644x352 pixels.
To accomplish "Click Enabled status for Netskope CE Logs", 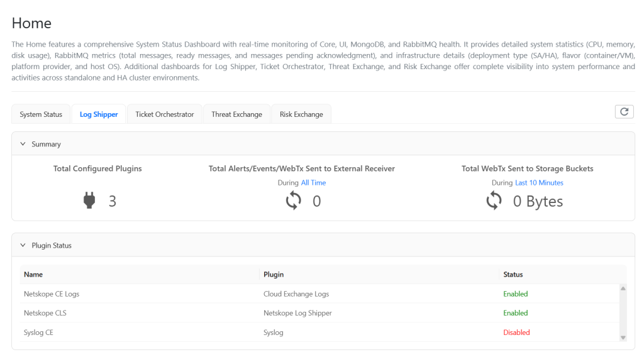I will click(516, 294).
